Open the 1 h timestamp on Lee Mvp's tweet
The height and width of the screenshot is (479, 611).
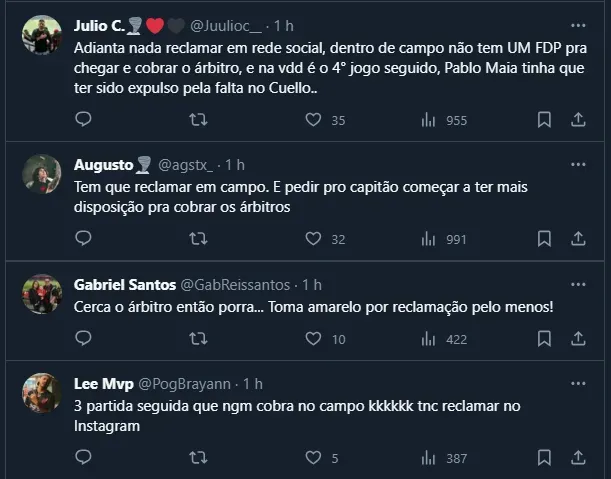252,383
